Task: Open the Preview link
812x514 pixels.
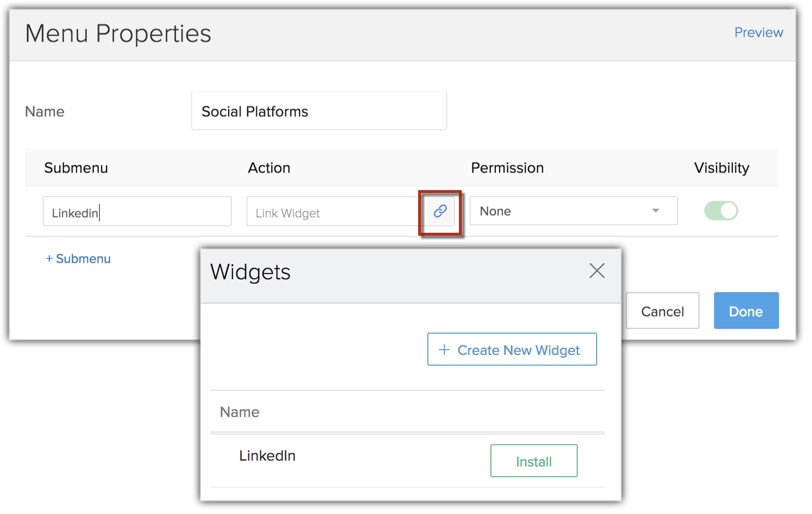Action: point(758,32)
